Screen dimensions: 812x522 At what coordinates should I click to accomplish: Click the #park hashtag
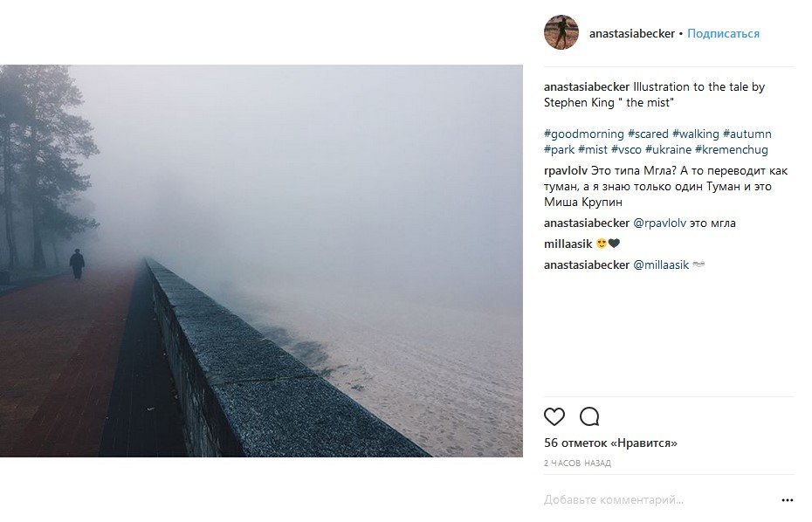tap(559, 150)
